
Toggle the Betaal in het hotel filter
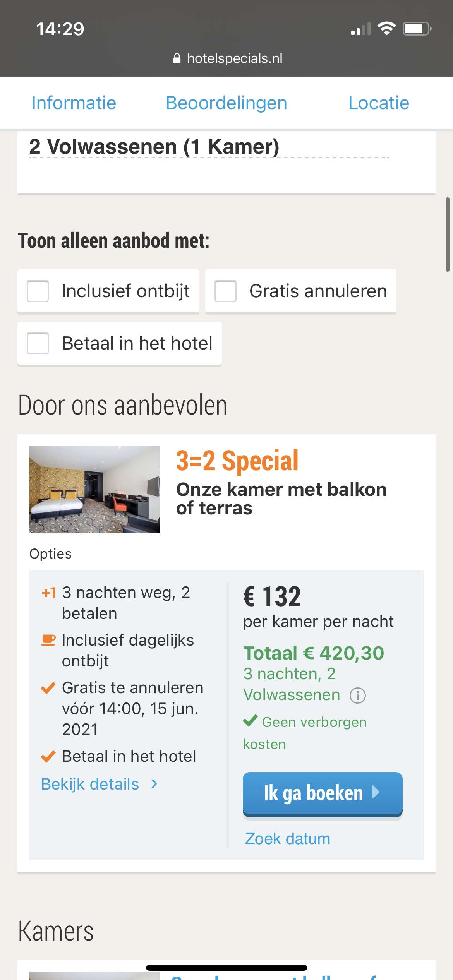click(38, 343)
